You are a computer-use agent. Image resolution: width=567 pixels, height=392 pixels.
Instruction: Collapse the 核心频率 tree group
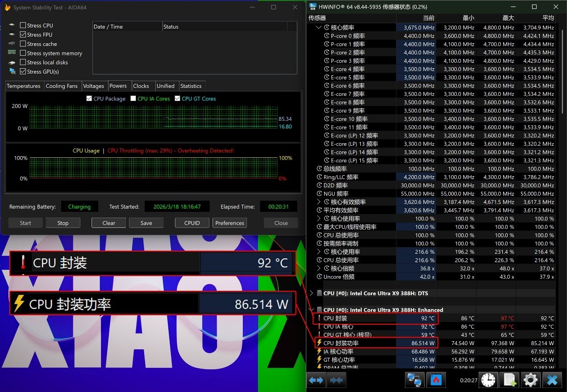[x=318, y=28]
